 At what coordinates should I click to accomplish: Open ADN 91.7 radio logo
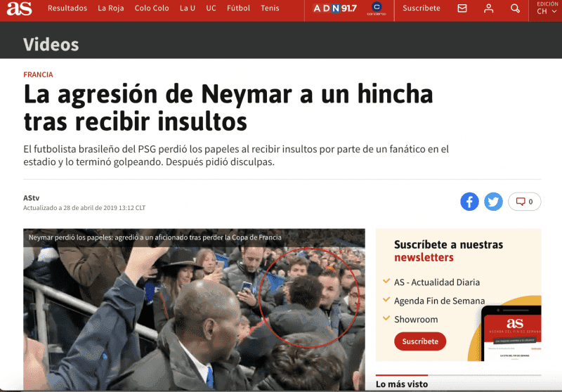[x=335, y=8]
